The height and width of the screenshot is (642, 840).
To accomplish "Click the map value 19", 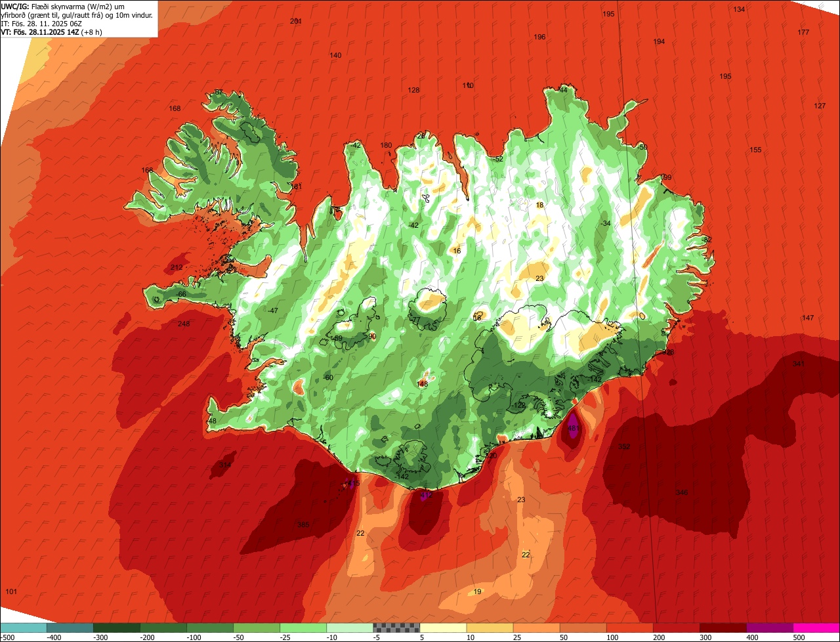I will (x=477, y=591).
